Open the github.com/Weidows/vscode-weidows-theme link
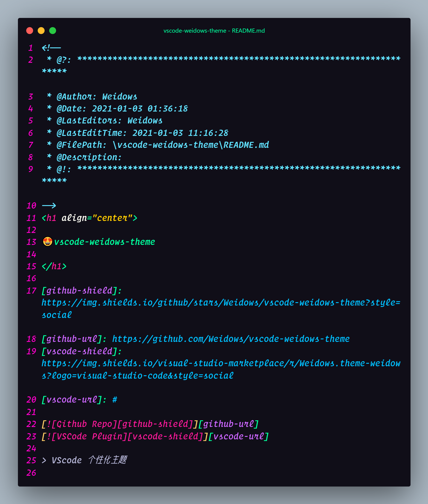Image resolution: width=428 pixels, height=504 pixels. (x=231, y=339)
